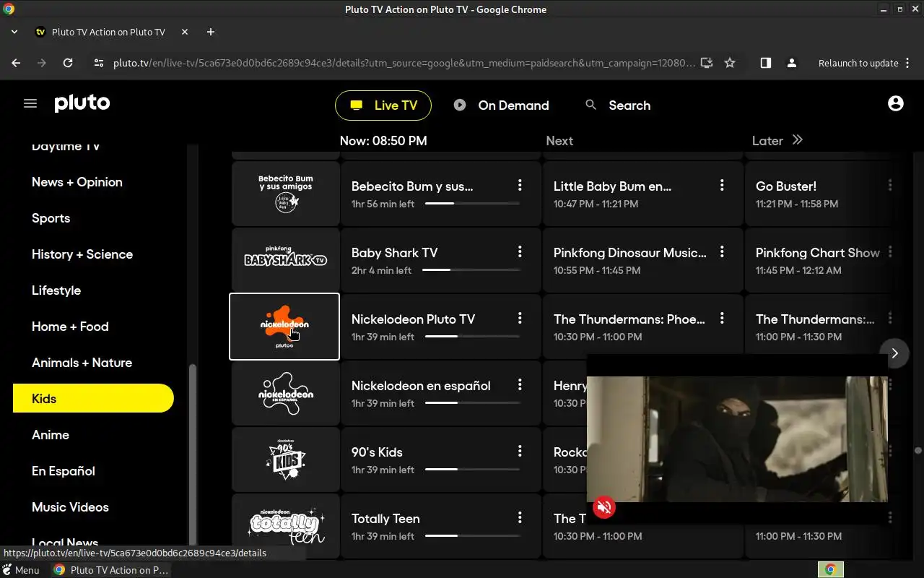924x578 pixels.
Task: Click the category sidebar scrollbar
Action: (x=192, y=454)
